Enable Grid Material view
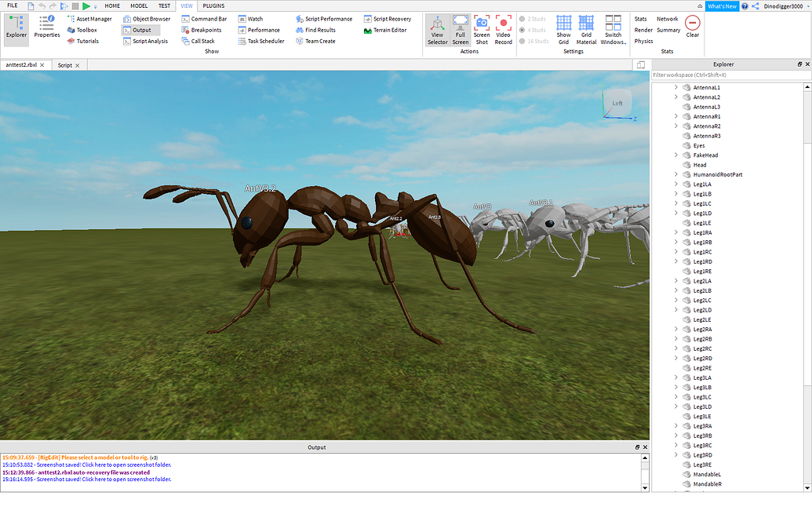Viewport: 812px width, 507px height. 585,30
